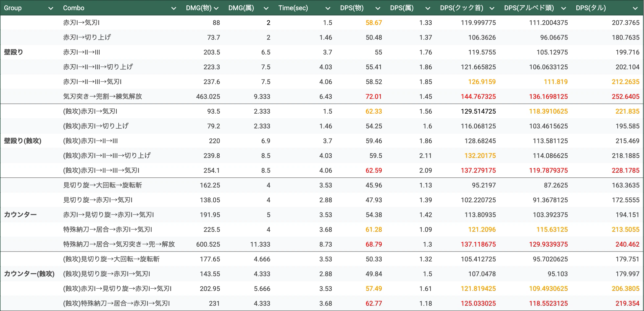Open the Combo column dropdown arrow
Screen dimensions: 644x311
(x=174, y=9)
